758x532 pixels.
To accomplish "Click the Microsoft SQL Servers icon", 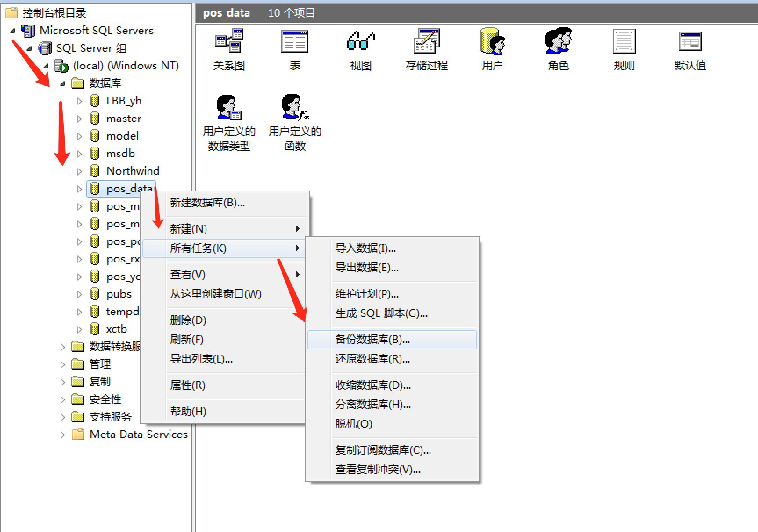I will 28,30.
